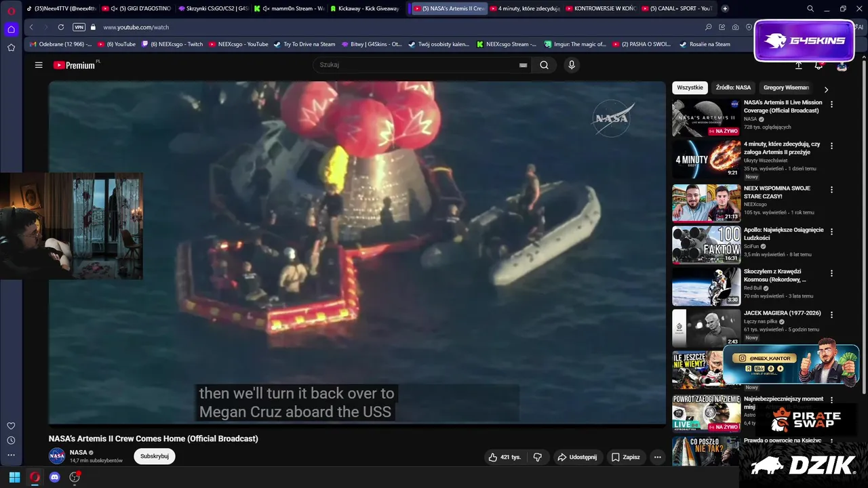Open a new browser tab with plus

(725, 9)
